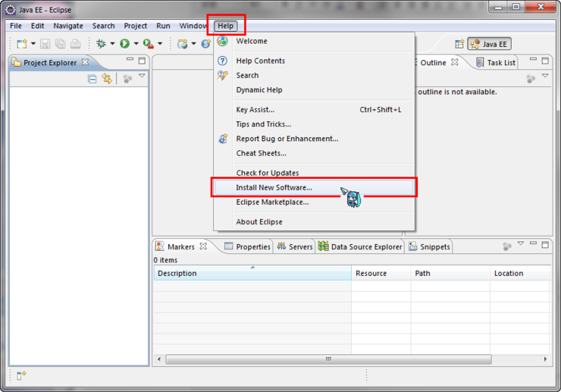
Task: Maximize the Project Explorer panel
Action: [142, 61]
